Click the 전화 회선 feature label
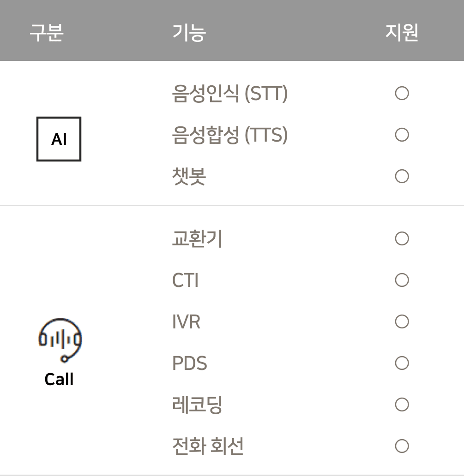The image size is (464, 476). [x=208, y=446]
